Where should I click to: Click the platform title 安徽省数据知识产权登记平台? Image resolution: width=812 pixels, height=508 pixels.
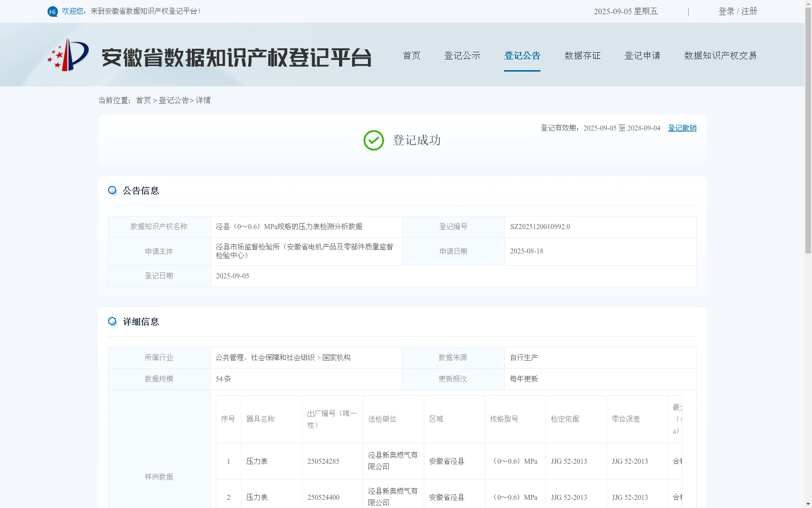(x=236, y=57)
